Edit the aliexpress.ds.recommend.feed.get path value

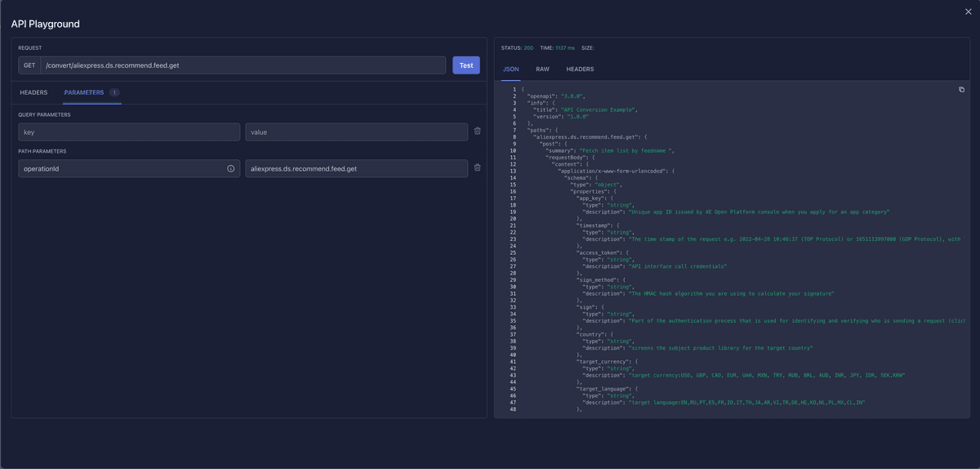click(x=356, y=168)
